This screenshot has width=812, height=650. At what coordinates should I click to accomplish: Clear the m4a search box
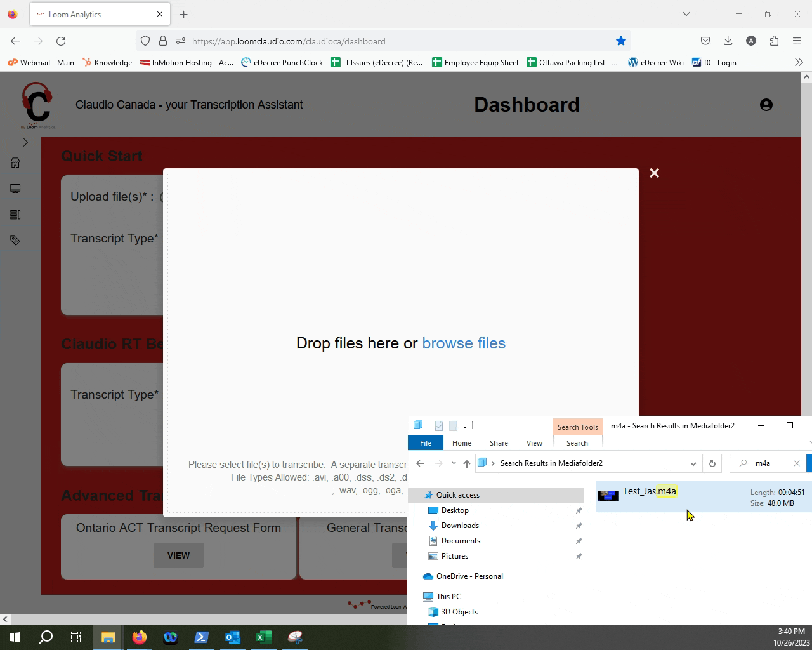click(x=797, y=463)
